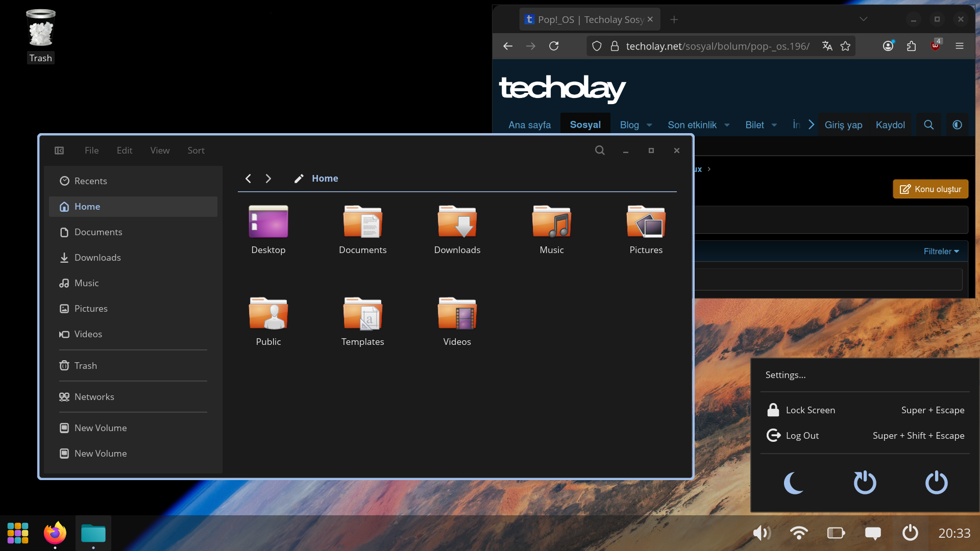This screenshot has width=980, height=551.
Task: Select Recents in the sidebar
Action: pyautogui.click(x=133, y=181)
